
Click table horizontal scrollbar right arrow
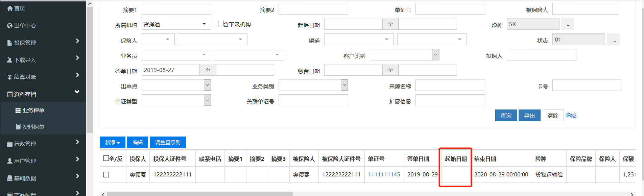pyautogui.click(x=632, y=194)
